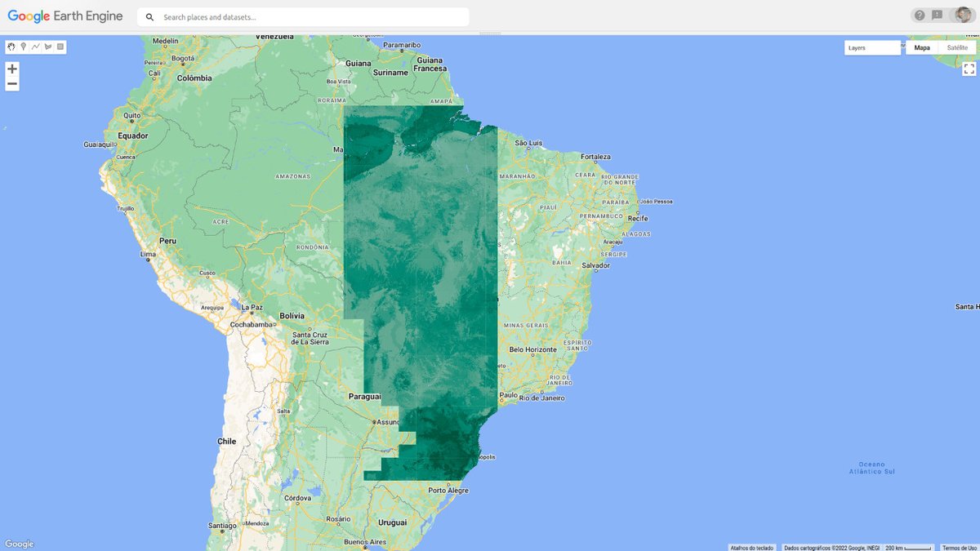The width and height of the screenshot is (980, 551).
Task: Select the draw rectangle tool
Action: (x=60, y=47)
